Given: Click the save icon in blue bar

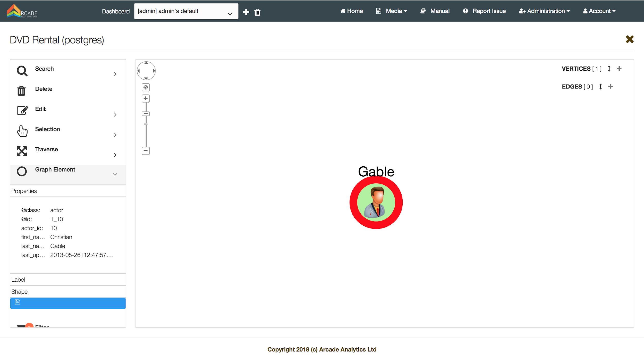Looking at the screenshot, I should [x=18, y=302].
